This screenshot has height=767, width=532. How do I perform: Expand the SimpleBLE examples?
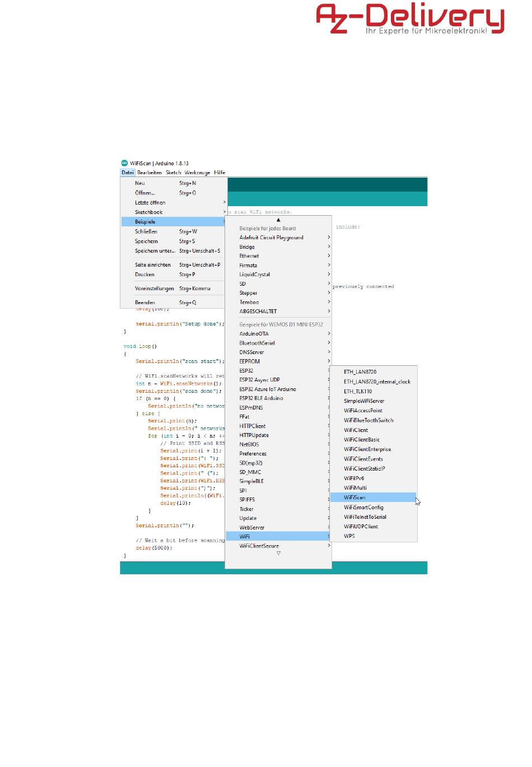tap(278, 481)
